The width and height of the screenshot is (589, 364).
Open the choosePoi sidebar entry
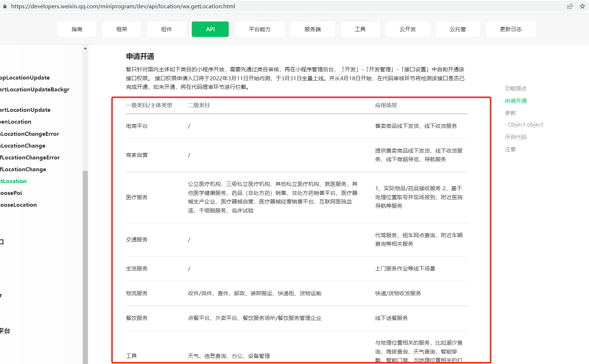11,193
